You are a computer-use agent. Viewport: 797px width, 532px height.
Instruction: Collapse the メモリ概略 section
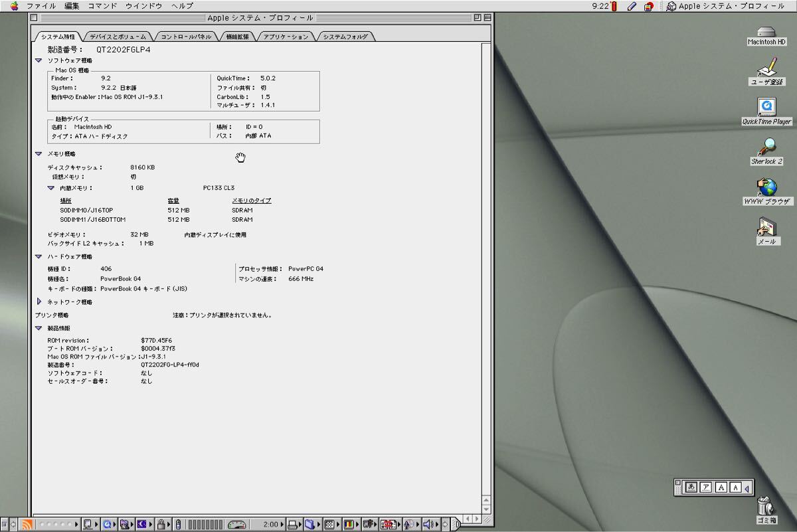(39, 153)
